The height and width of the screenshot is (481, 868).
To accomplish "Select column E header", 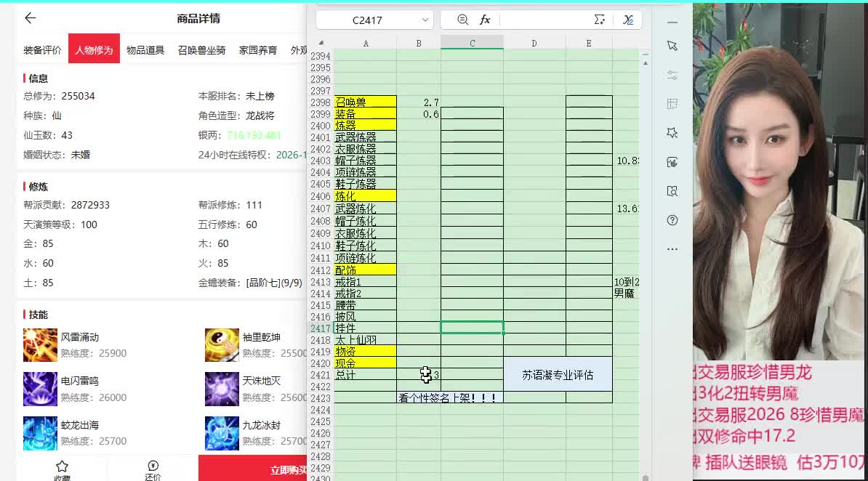I will 589,43.
